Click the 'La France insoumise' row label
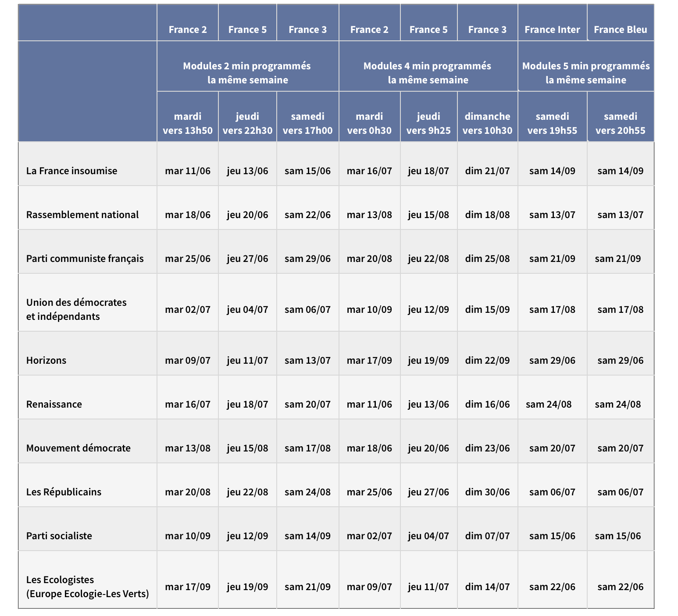The width and height of the screenshot is (678, 616). (x=72, y=171)
